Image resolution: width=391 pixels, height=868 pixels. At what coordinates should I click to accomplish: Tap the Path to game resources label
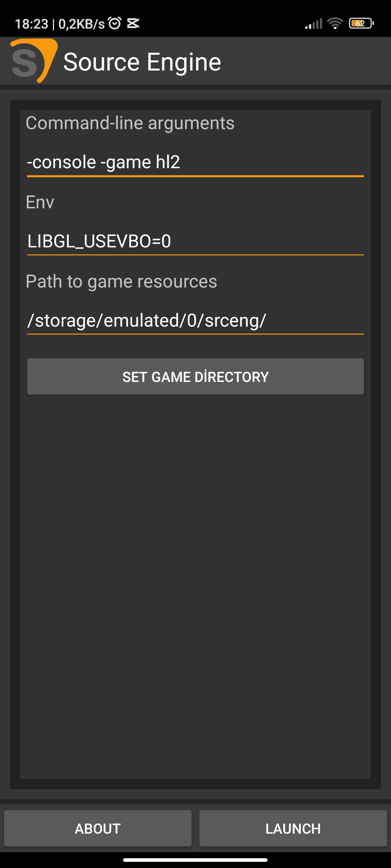coord(121,281)
